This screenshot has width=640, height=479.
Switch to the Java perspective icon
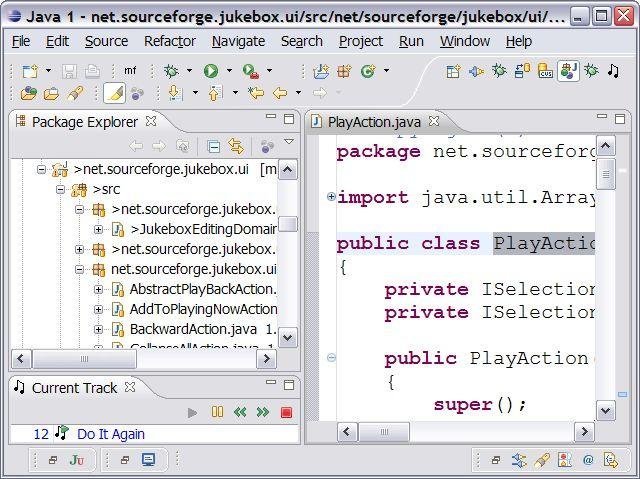pyautogui.click(x=568, y=71)
